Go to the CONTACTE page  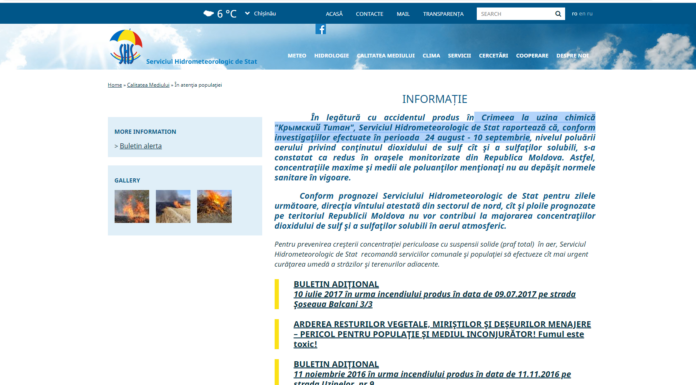point(369,14)
